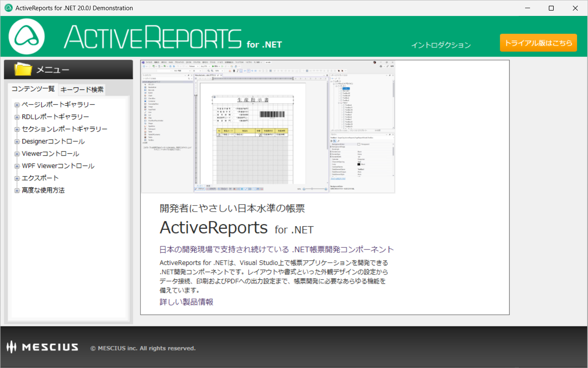
Task: Open the トライアル版はこちら button
Action: tap(538, 43)
